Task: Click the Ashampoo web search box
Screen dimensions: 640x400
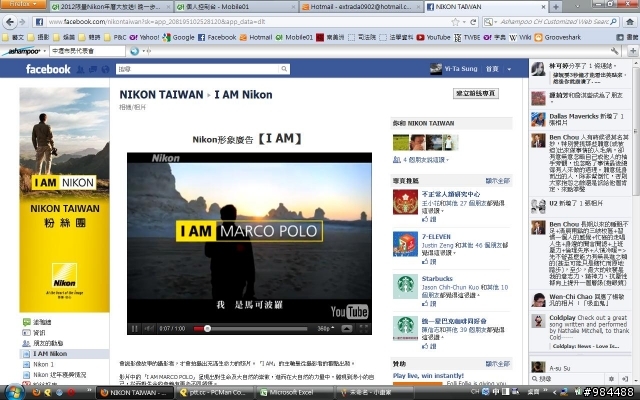Action: [554, 22]
